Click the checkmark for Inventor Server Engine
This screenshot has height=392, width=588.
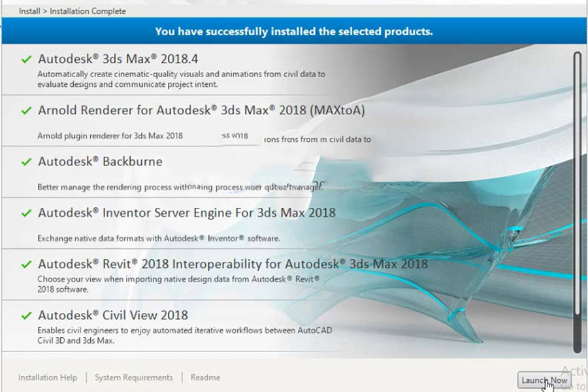coord(26,213)
